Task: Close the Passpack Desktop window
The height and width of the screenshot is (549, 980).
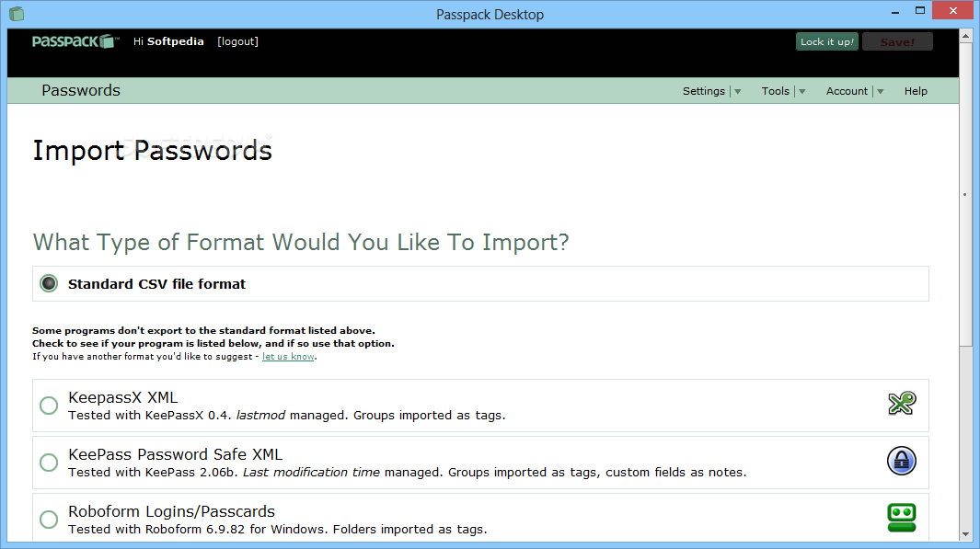Action: (953, 11)
